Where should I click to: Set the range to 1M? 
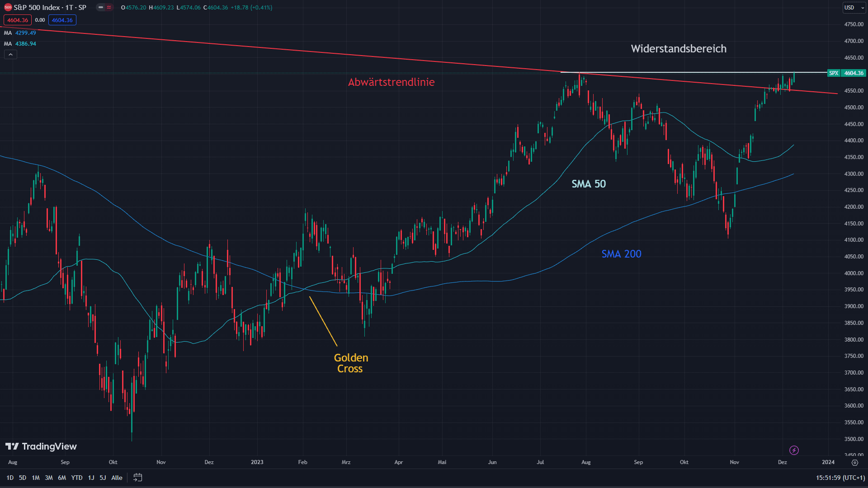click(36, 478)
